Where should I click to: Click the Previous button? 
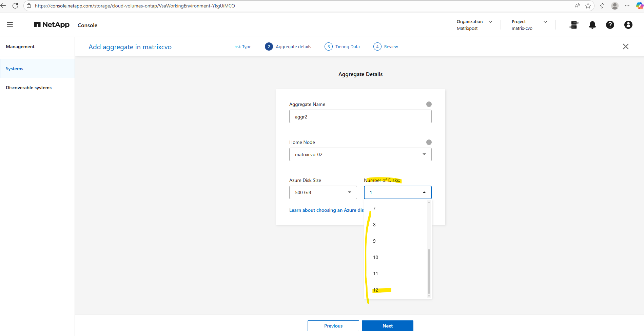point(333,326)
